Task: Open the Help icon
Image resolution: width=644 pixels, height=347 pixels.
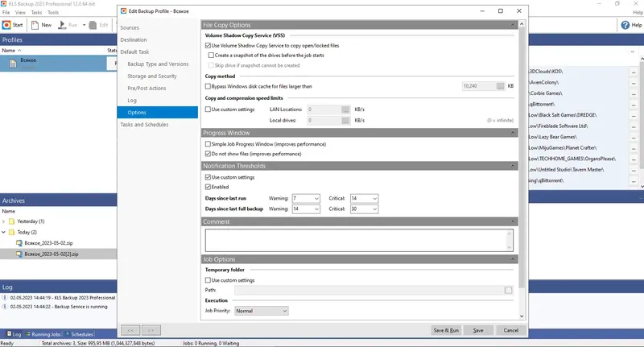Action: (x=625, y=25)
